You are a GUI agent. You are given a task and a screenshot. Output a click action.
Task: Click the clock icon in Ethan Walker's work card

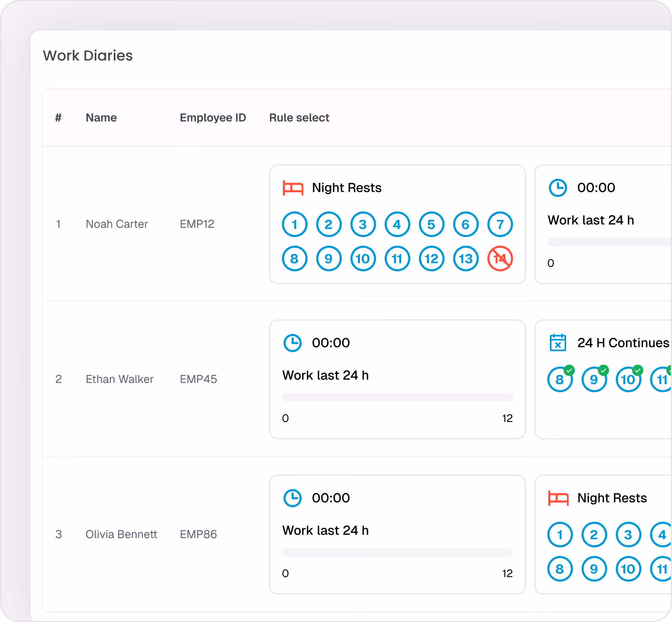pyautogui.click(x=293, y=343)
